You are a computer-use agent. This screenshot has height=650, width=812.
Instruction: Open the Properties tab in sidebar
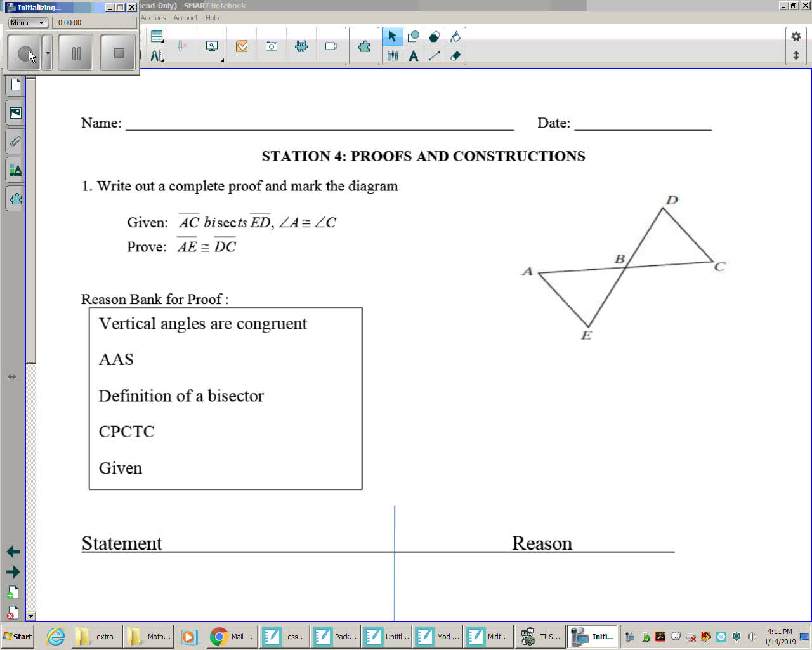[16, 170]
